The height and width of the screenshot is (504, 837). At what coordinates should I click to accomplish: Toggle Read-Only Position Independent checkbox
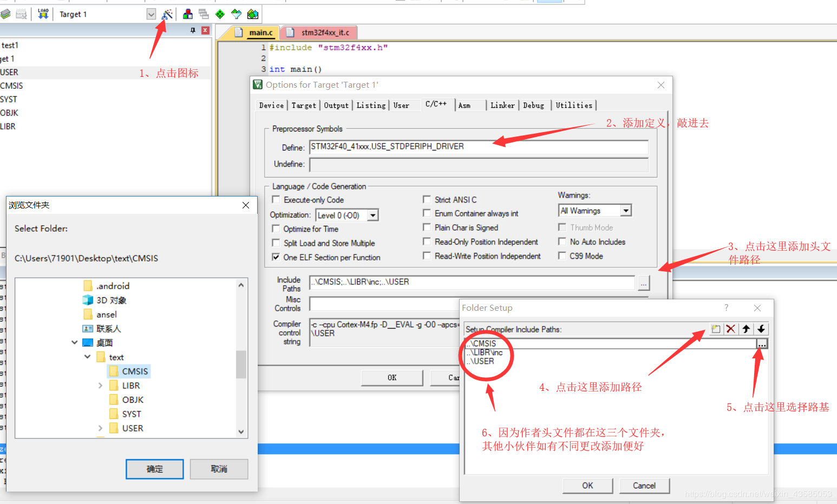pos(427,241)
